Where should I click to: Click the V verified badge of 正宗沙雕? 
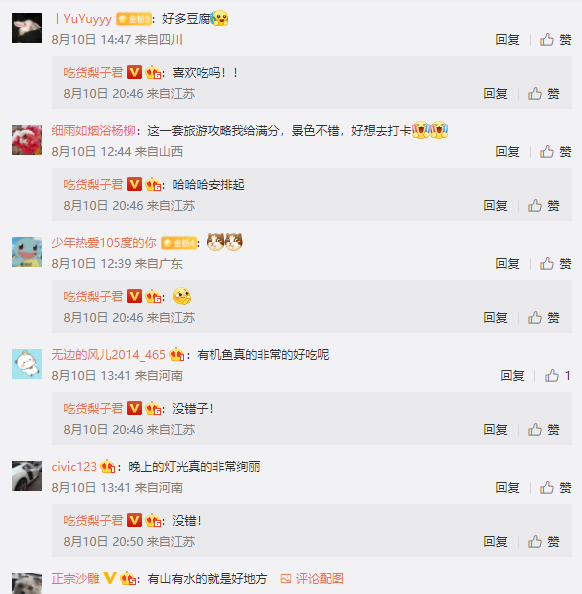pyautogui.click(x=110, y=578)
